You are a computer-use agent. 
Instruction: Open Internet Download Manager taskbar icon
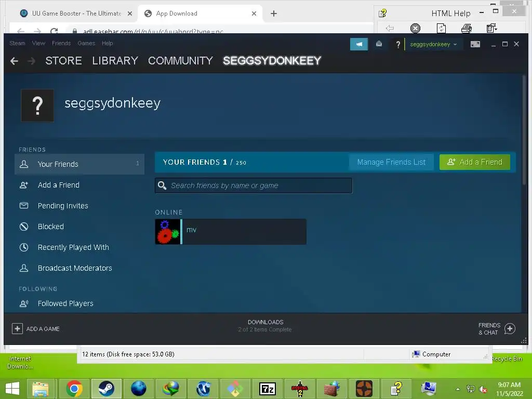pyautogui.click(x=170, y=389)
